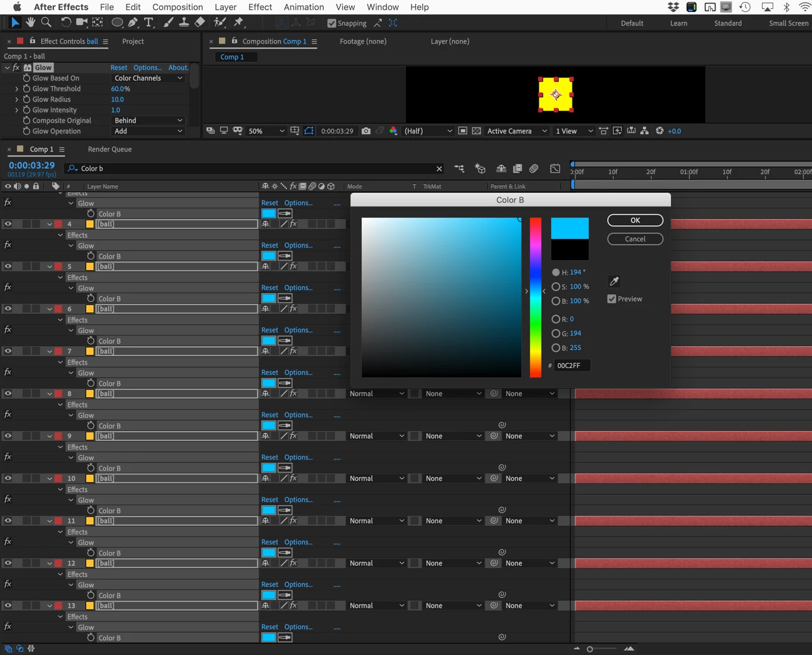The image size is (812, 655).
Task: Open Show Channel color management icon
Action: point(394,131)
